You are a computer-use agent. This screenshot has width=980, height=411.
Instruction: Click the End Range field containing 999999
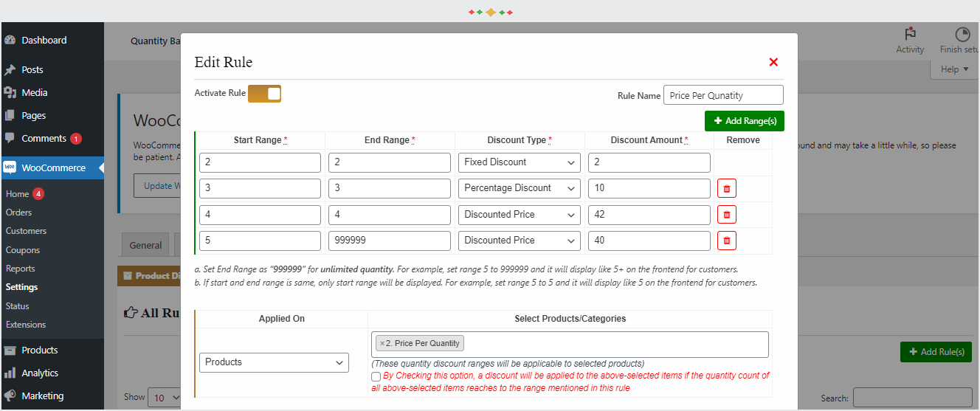click(390, 241)
